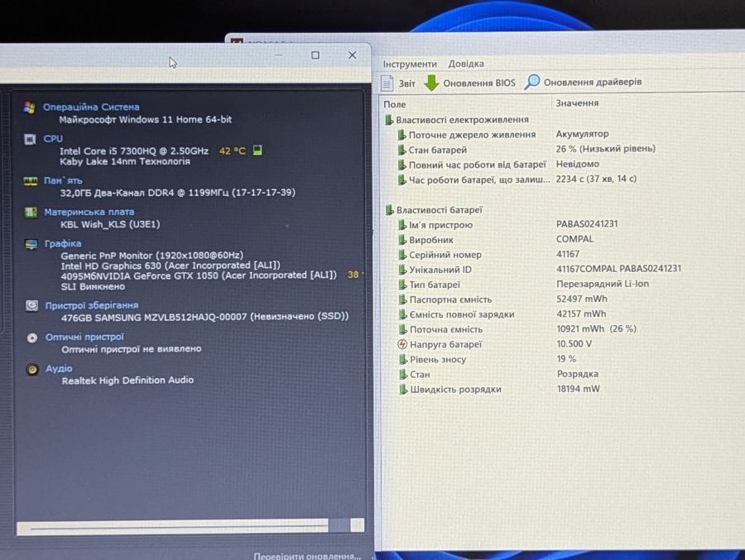Viewport: 745px width, 560px height.
Task: Click the value 42157 mWh
Action: 581,314
